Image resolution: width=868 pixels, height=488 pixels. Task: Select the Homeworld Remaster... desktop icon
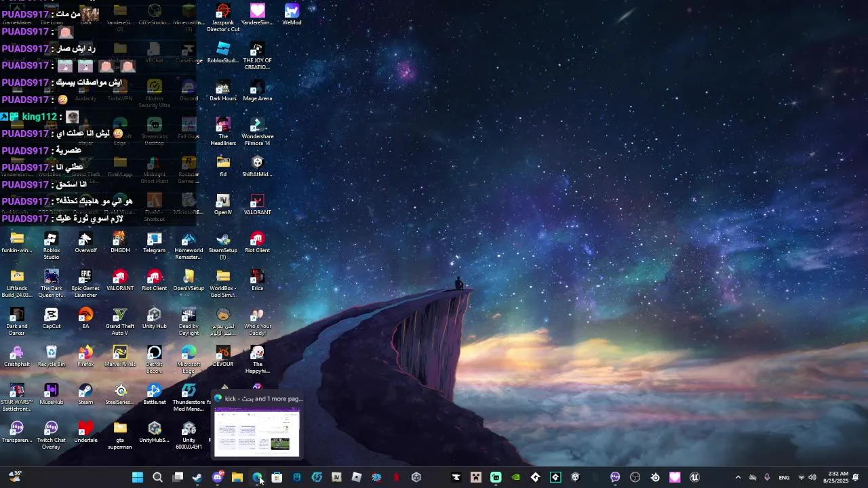tap(189, 246)
